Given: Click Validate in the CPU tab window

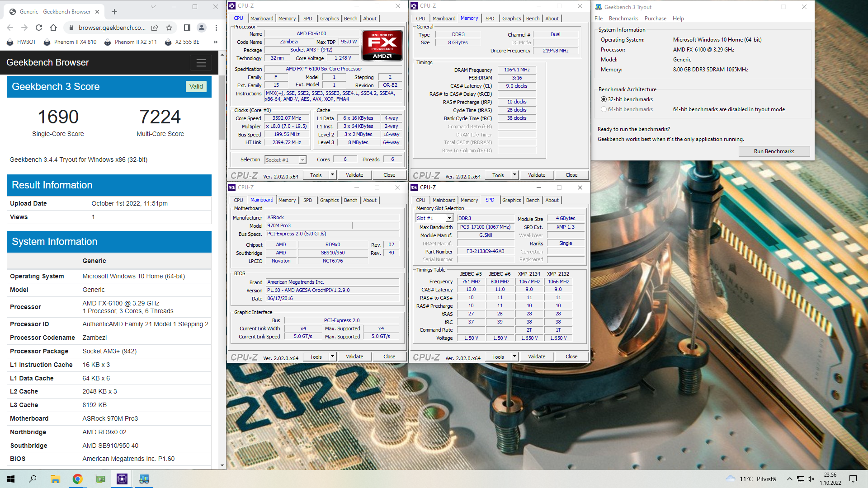Looking at the screenshot, I should [354, 175].
